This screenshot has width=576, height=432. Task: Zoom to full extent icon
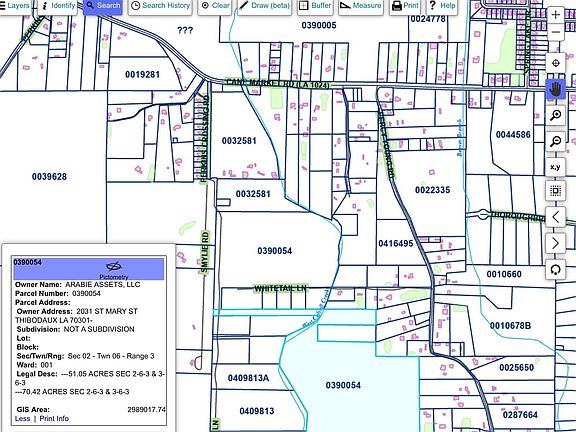click(555, 191)
